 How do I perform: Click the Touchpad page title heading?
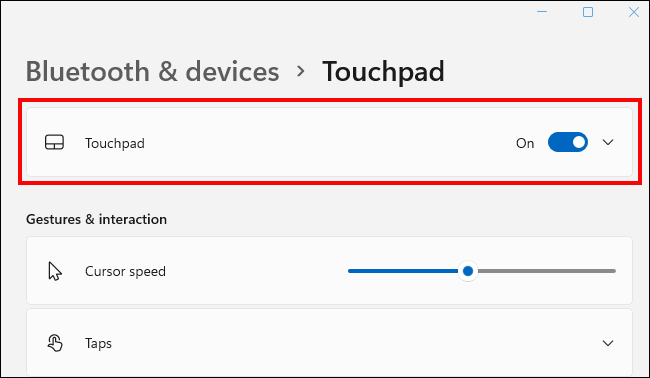[383, 71]
